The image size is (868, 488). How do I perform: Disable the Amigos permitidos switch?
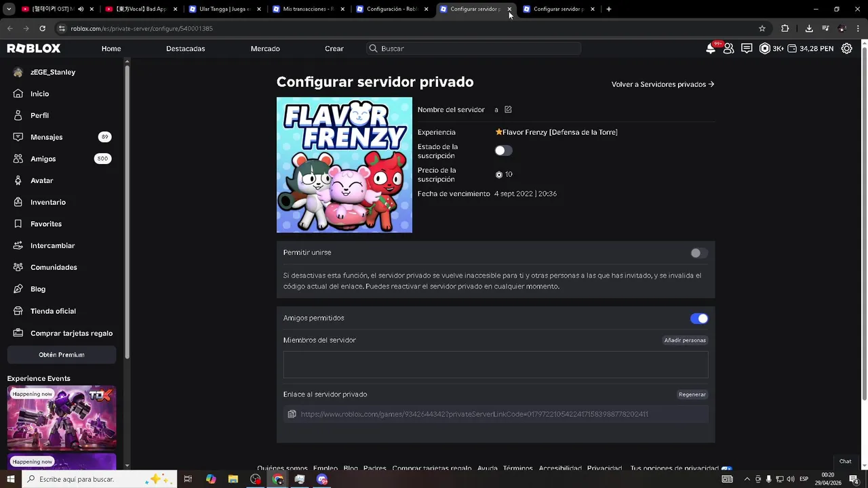[x=699, y=319]
